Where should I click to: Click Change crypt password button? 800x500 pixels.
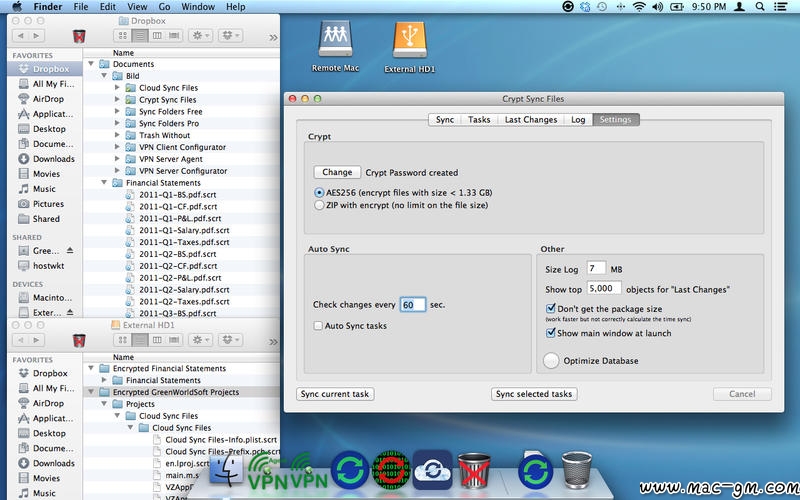coord(337,172)
